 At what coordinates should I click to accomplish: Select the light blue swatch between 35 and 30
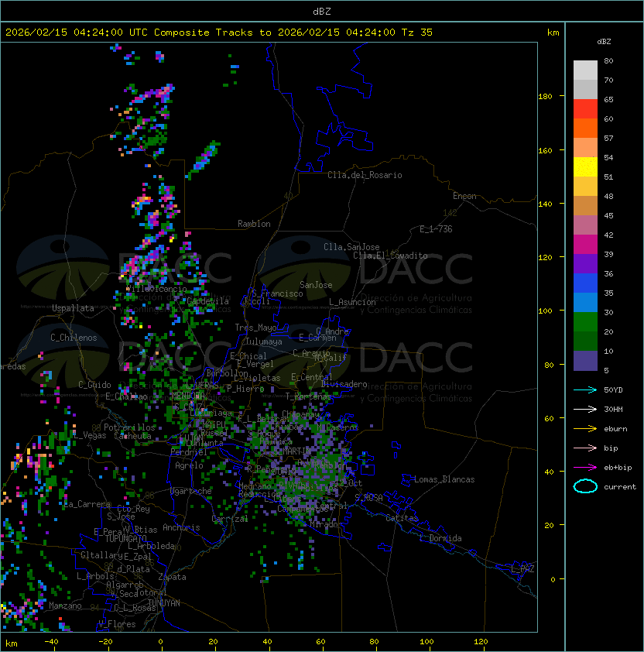point(585,302)
